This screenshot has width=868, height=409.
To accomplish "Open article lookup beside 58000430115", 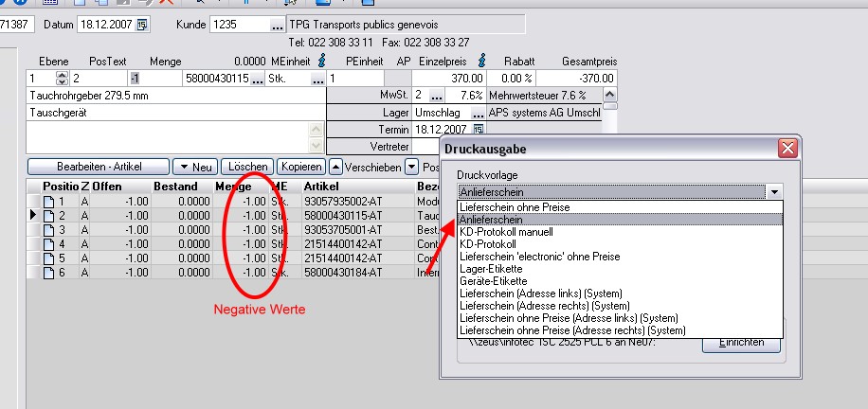I will point(257,79).
